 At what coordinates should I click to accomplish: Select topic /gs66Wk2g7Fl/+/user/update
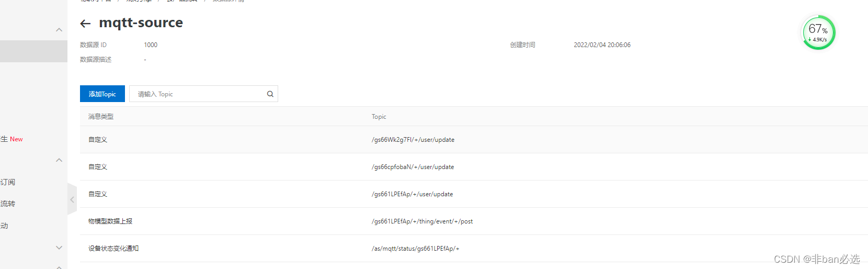tap(413, 140)
